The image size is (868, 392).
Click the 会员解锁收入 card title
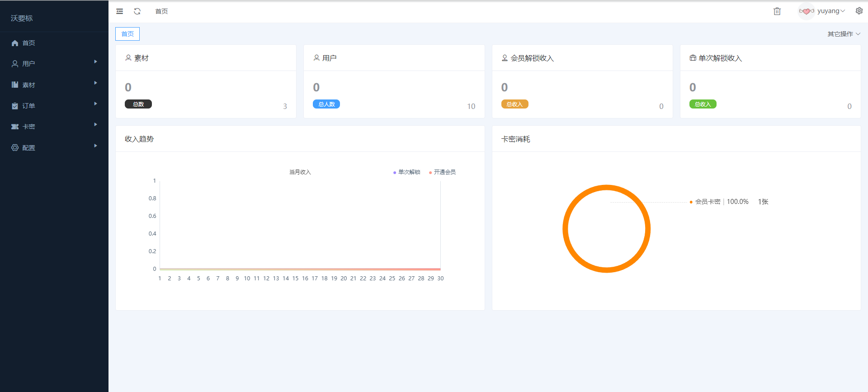532,58
